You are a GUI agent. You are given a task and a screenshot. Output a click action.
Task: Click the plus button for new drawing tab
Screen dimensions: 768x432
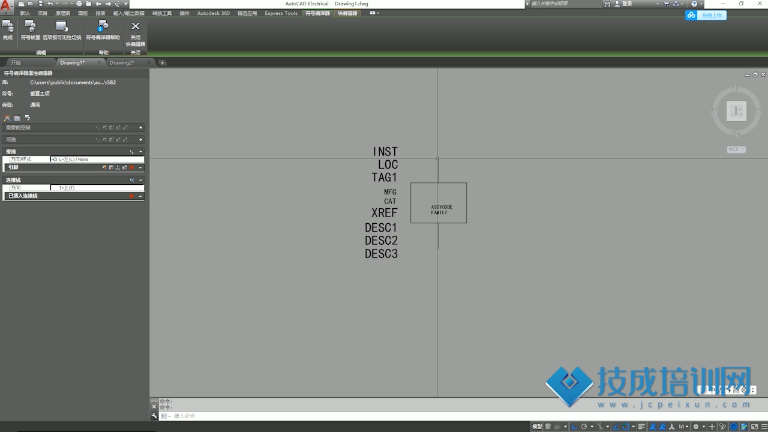tap(162, 63)
